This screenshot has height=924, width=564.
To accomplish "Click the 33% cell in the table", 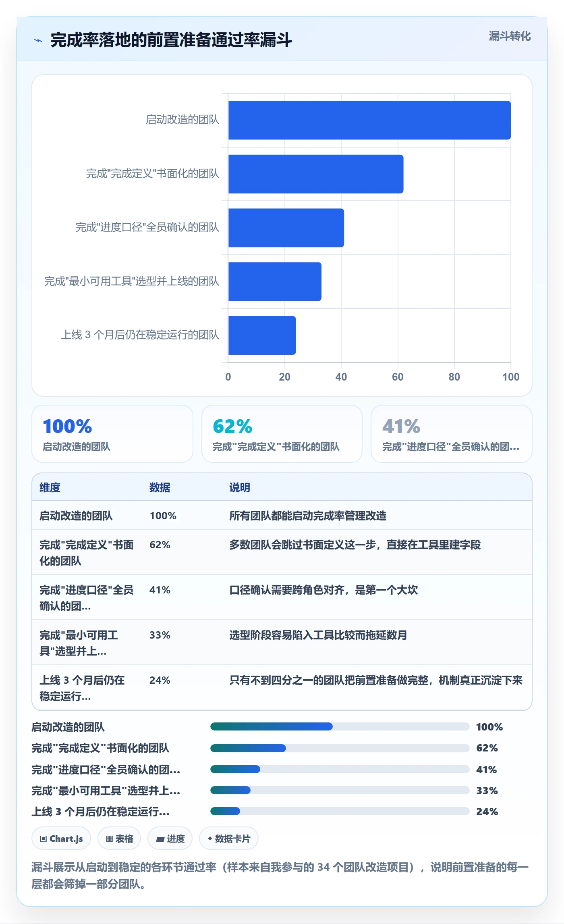I will [160, 635].
